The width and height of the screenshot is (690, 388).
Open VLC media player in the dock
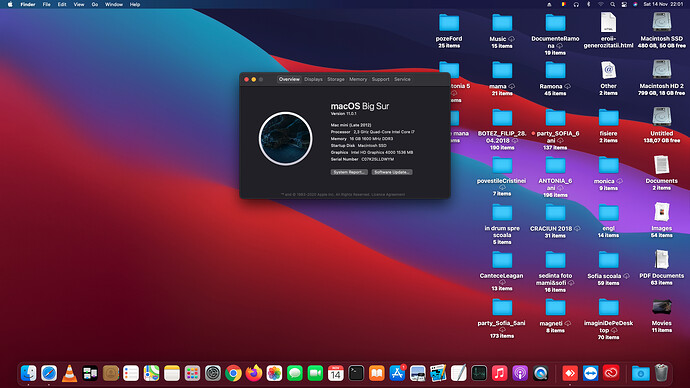pos(70,373)
